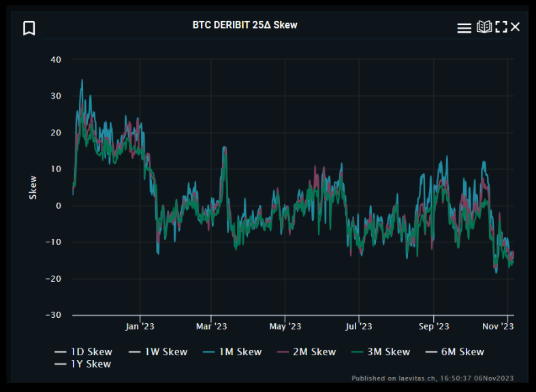
Task: Click the bookmark icon
Action: [29, 28]
